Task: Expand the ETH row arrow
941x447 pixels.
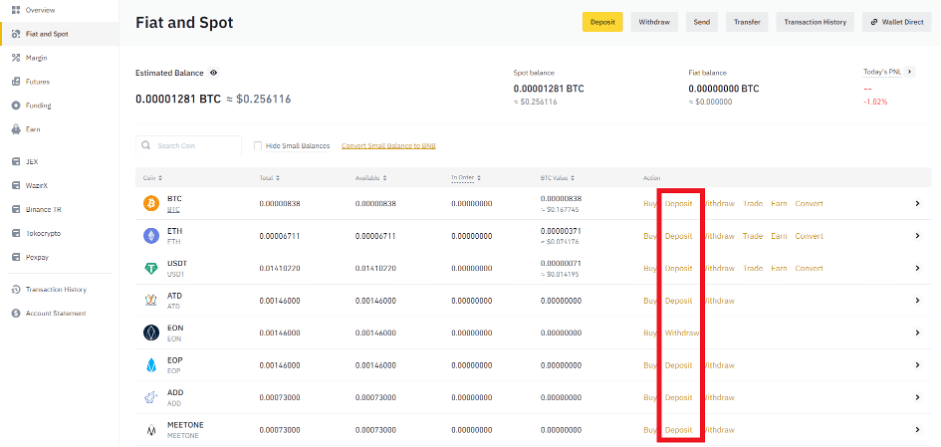Action: point(917,236)
